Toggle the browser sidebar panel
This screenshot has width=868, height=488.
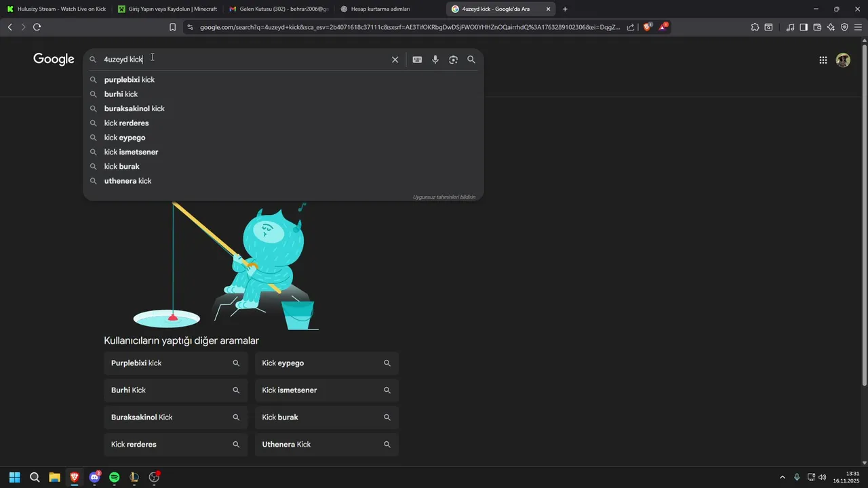click(804, 27)
